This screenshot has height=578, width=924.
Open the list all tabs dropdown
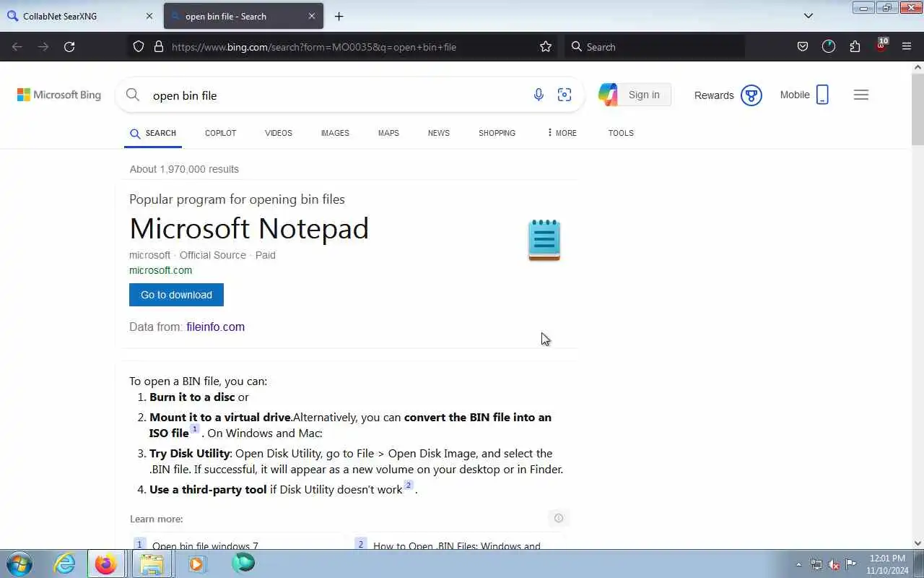808,16
